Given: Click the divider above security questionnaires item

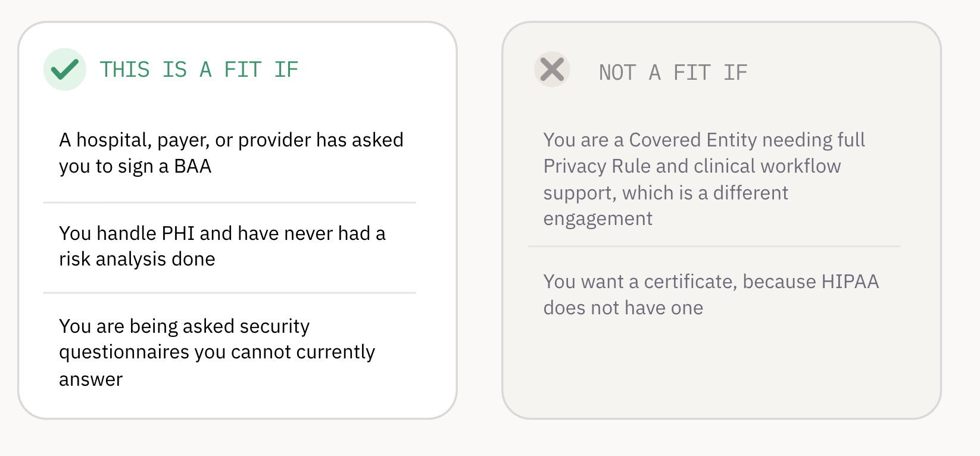Looking at the screenshot, I should 230,293.
